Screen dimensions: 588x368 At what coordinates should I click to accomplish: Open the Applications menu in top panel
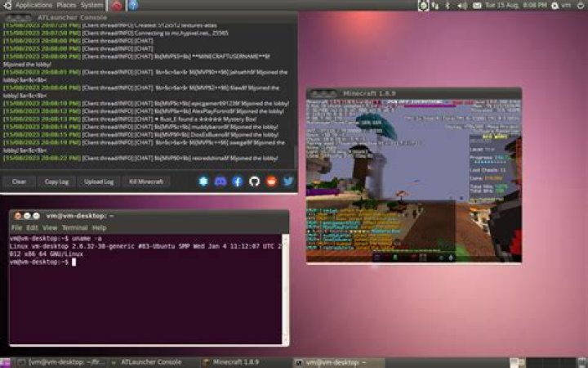pos(33,5)
